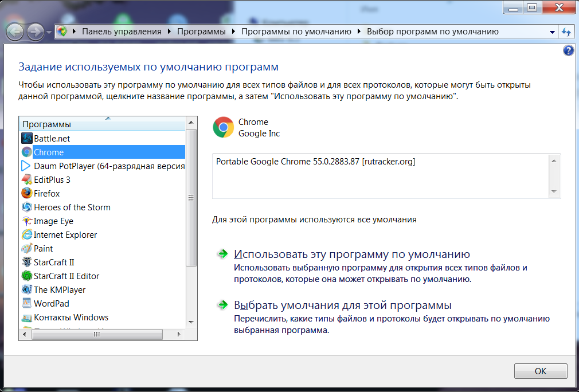Screen dimensions: 579x392
Task: Click programs list horizontal scroll left arrow
Action: tap(25, 335)
